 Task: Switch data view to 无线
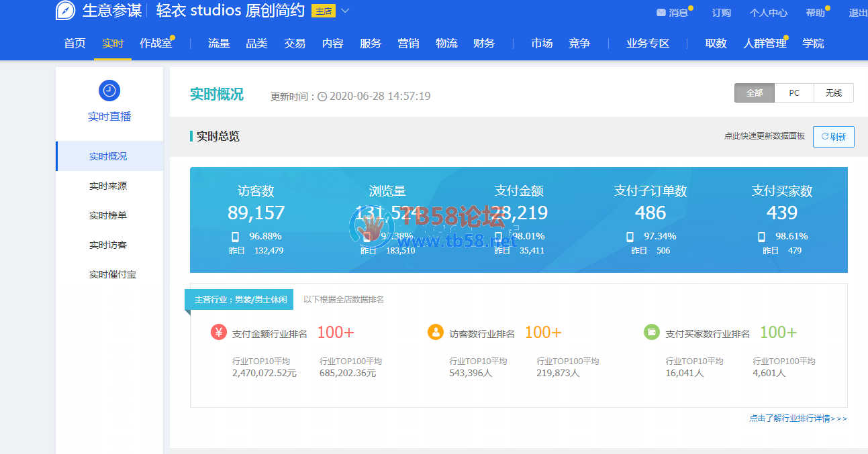tap(834, 93)
